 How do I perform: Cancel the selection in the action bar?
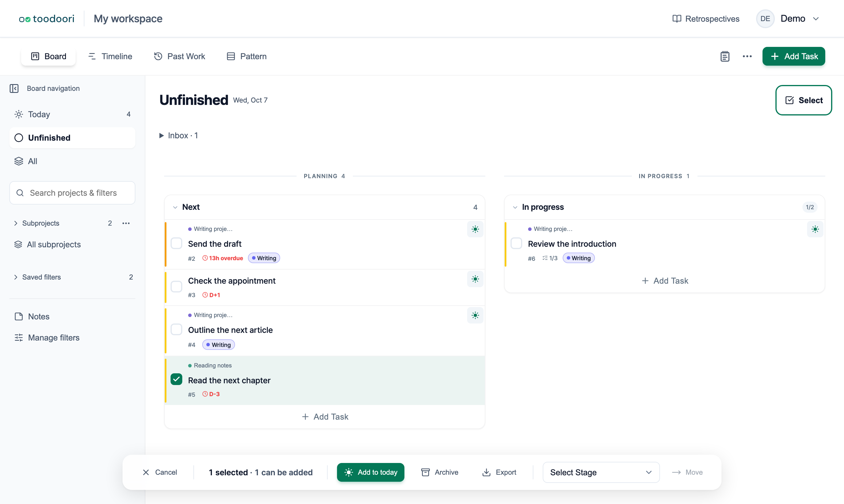pyautogui.click(x=160, y=472)
